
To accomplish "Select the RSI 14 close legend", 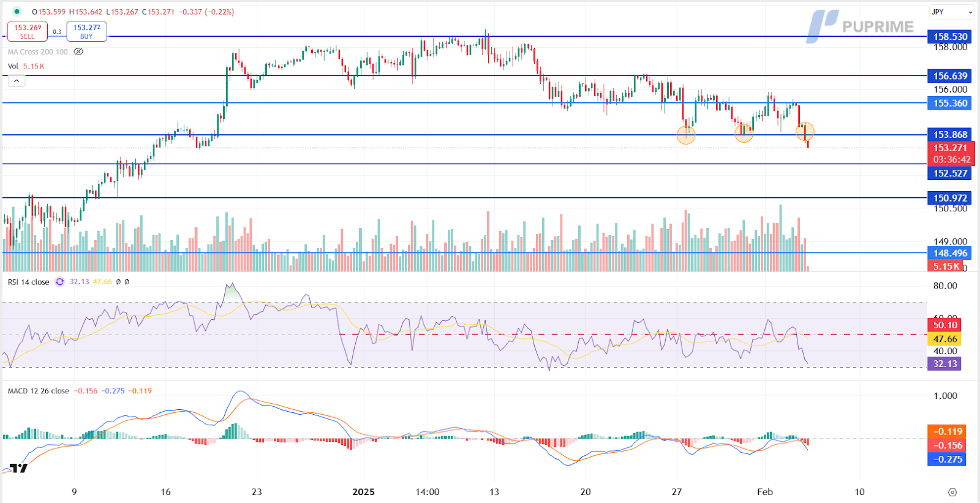I will (28, 282).
